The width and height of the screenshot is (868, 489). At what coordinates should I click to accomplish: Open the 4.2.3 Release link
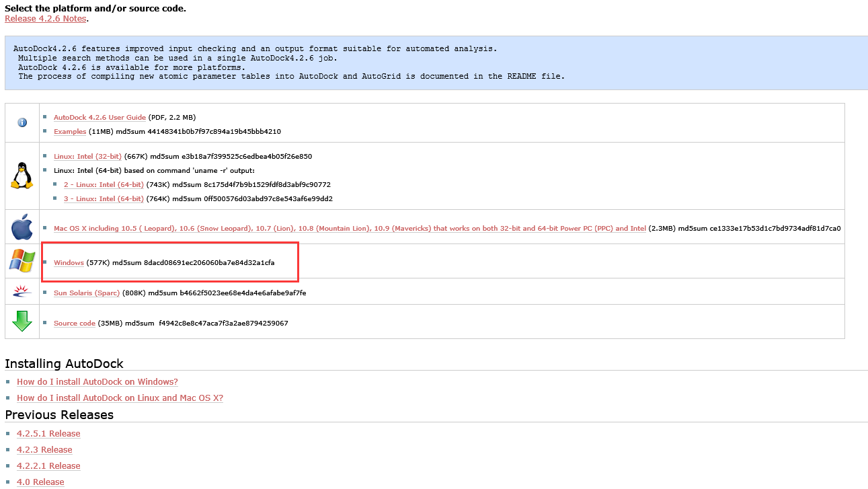pos(44,450)
